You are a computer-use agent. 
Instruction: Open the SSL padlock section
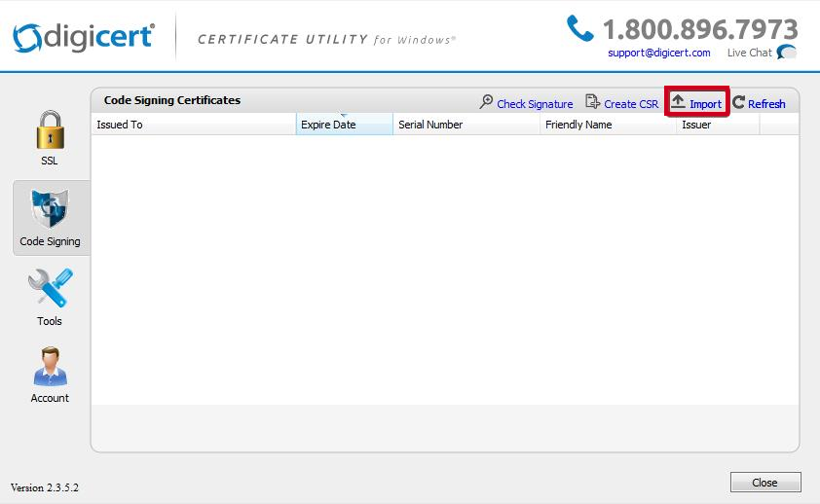point(51,129)
